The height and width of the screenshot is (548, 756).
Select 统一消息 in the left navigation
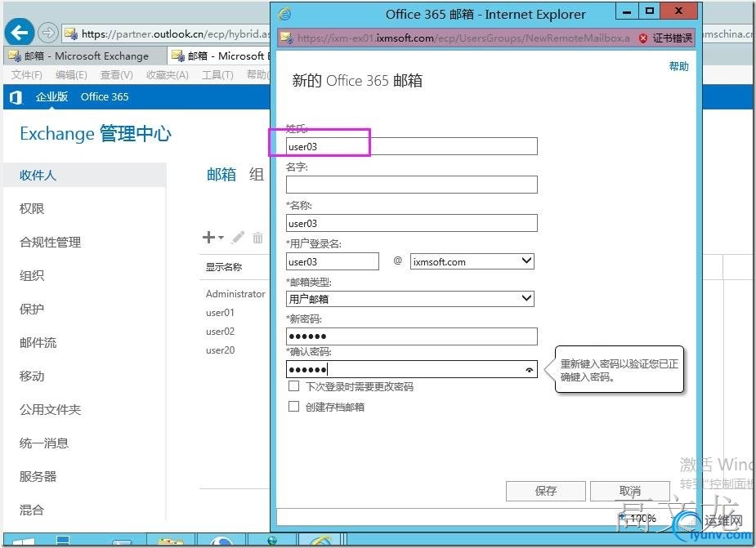pos(44,443)
